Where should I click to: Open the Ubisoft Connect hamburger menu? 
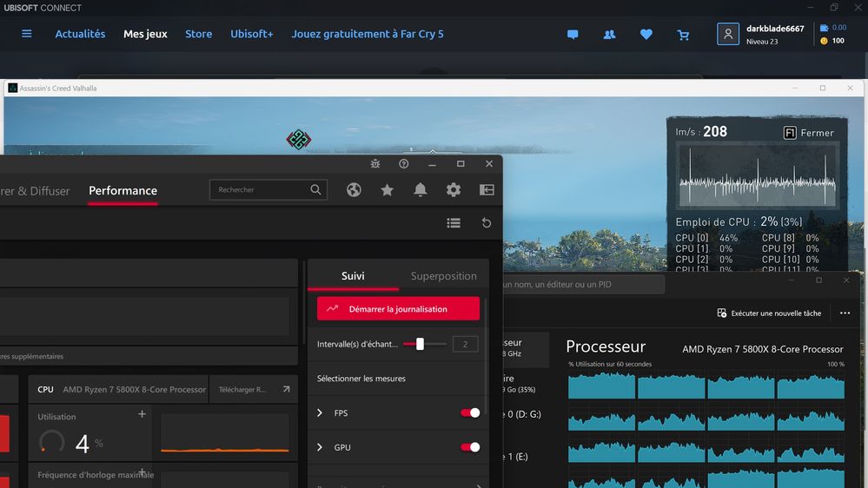[x=27, y=34]
